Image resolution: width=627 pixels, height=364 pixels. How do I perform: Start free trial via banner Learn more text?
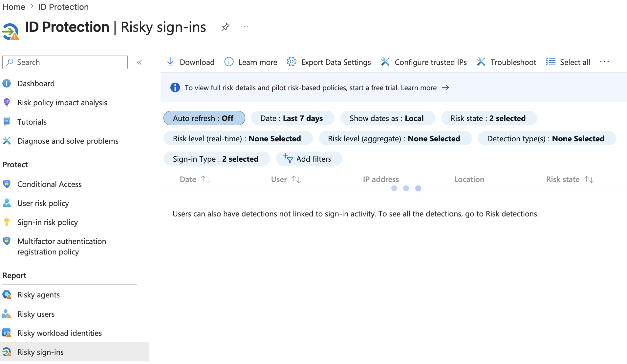tap(419, 88)
